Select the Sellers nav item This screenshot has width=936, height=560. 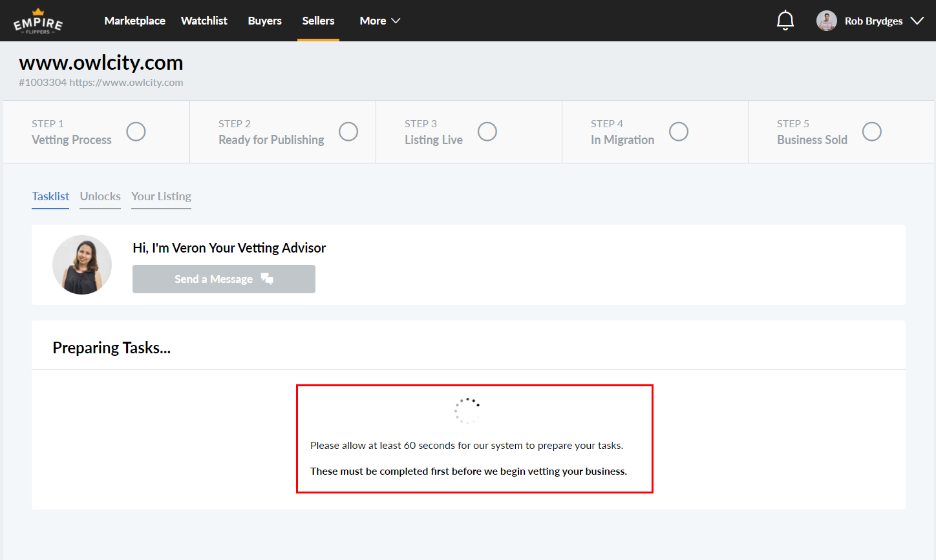[x=318, y=21]
